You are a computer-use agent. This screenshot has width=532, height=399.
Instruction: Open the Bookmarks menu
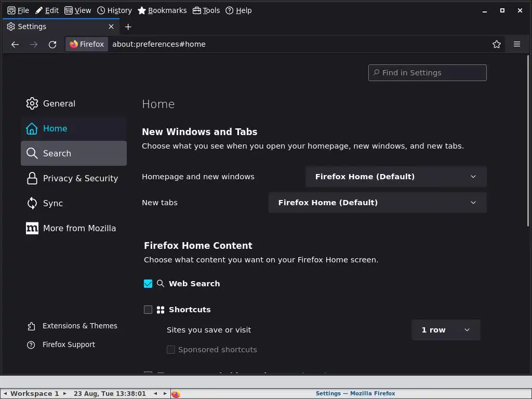pos(162,10)
